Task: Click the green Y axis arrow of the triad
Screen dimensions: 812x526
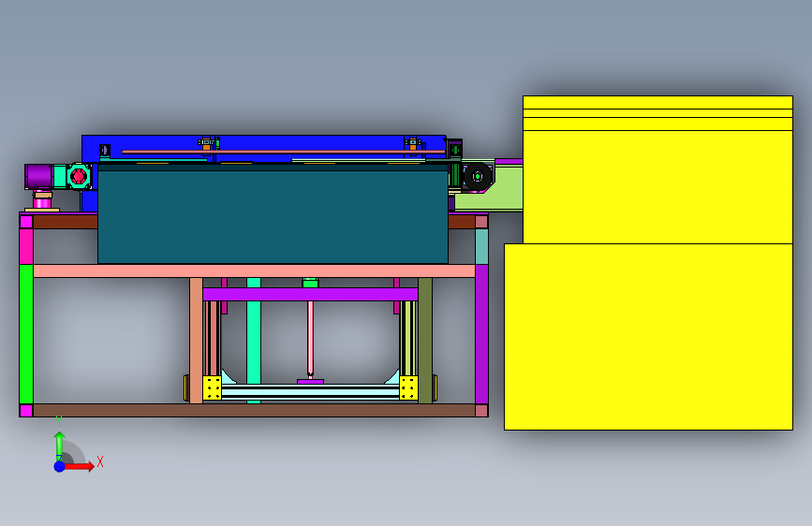Action: tap(60, 446)
